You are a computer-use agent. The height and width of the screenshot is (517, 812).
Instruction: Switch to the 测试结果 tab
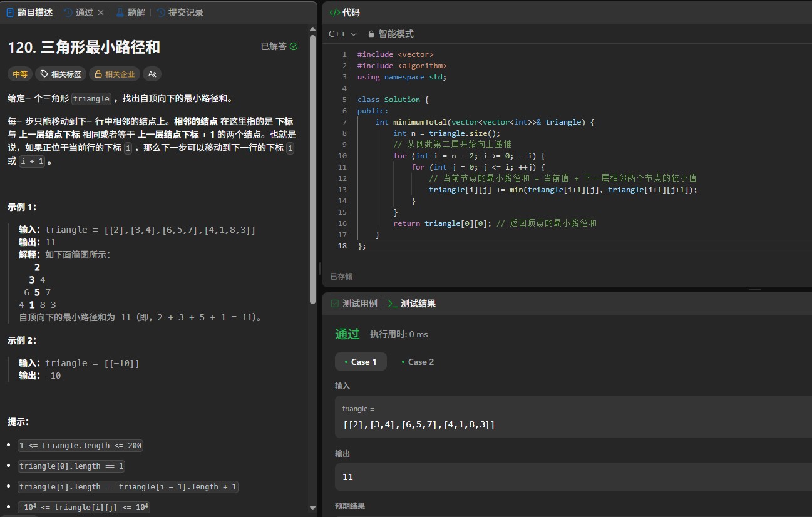coord(412,304)
